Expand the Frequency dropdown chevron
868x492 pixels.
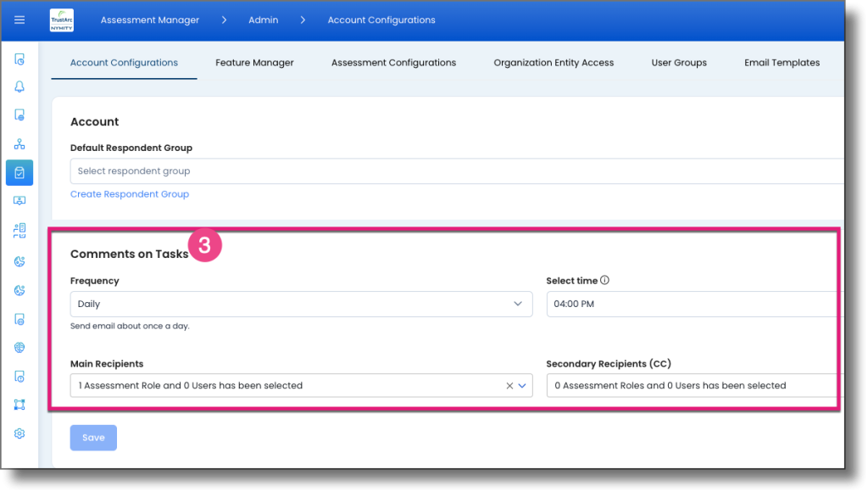click(518, 304)
